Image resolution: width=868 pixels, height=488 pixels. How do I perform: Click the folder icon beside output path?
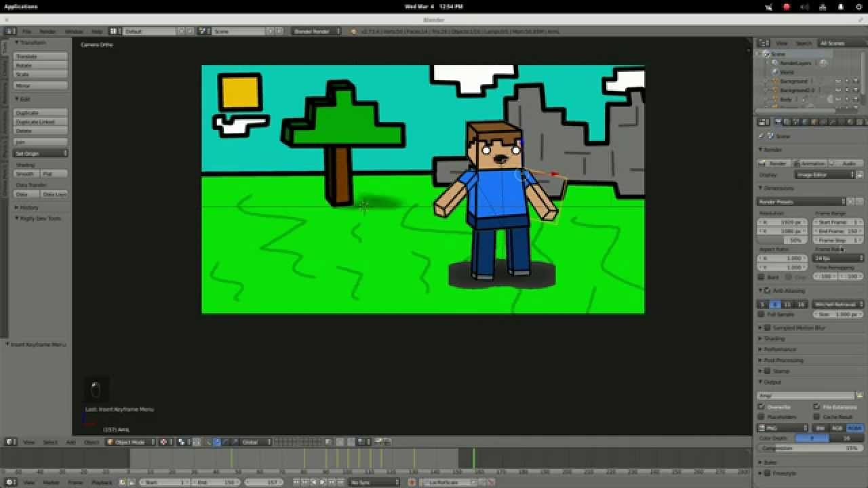pos(859,395)
